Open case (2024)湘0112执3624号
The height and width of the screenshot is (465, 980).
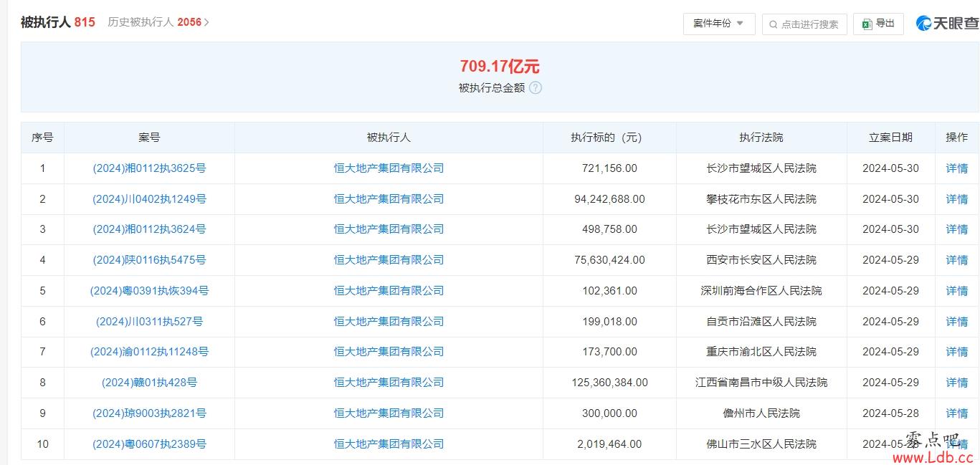click(x=149, y=229)
